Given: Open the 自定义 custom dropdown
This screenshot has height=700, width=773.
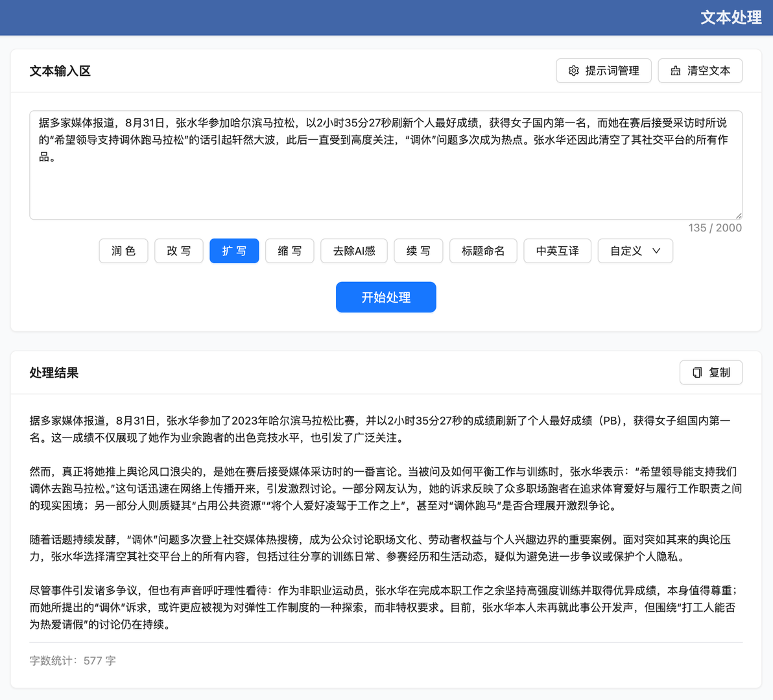Looking at the screenshot, I should [x=635, y=251].
